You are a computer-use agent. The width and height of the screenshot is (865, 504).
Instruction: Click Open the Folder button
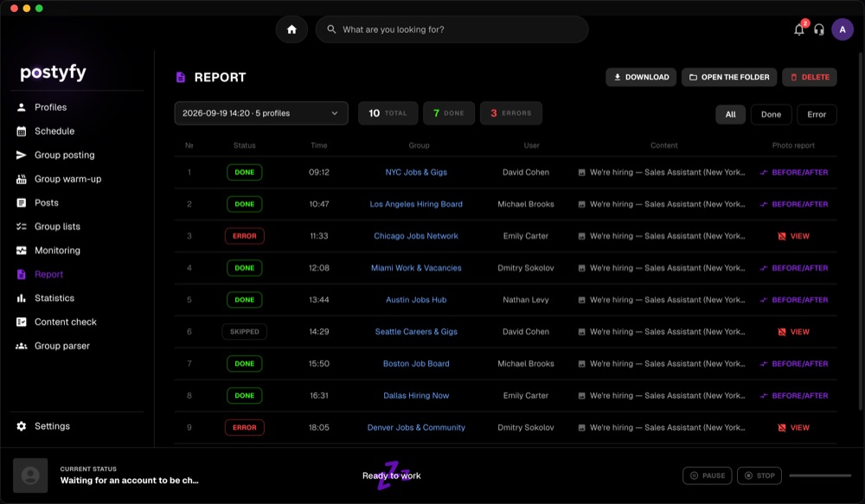(729, 77)
